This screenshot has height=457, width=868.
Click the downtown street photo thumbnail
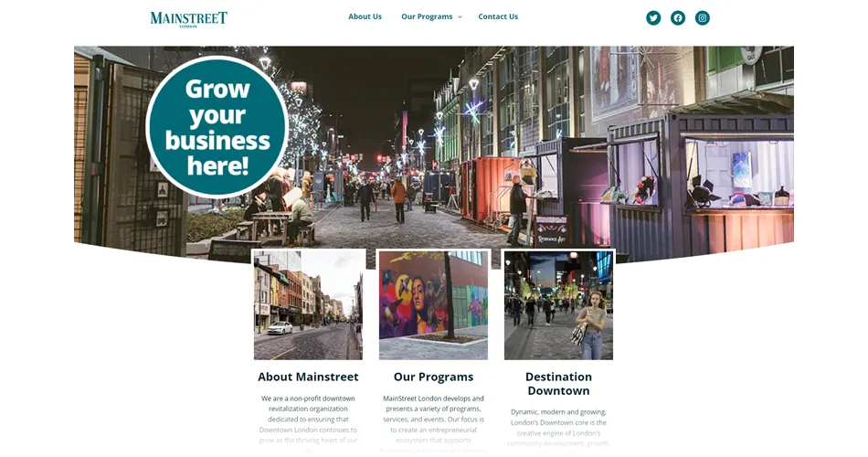[x=308, y=305]
